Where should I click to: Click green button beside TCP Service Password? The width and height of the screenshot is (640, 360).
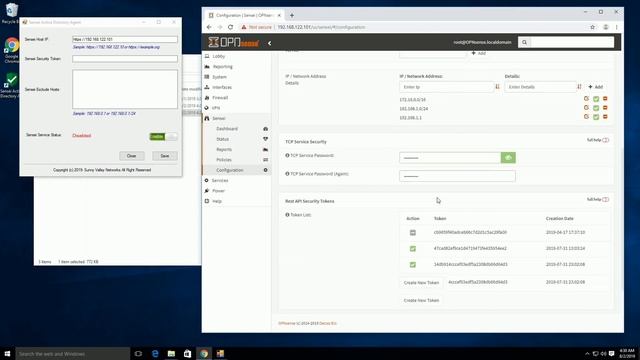click(508, 158)
